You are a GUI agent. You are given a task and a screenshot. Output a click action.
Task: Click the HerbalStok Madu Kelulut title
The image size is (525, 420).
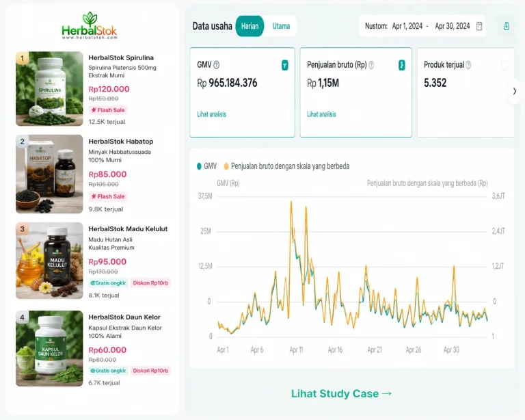click(x=128, y=228)
